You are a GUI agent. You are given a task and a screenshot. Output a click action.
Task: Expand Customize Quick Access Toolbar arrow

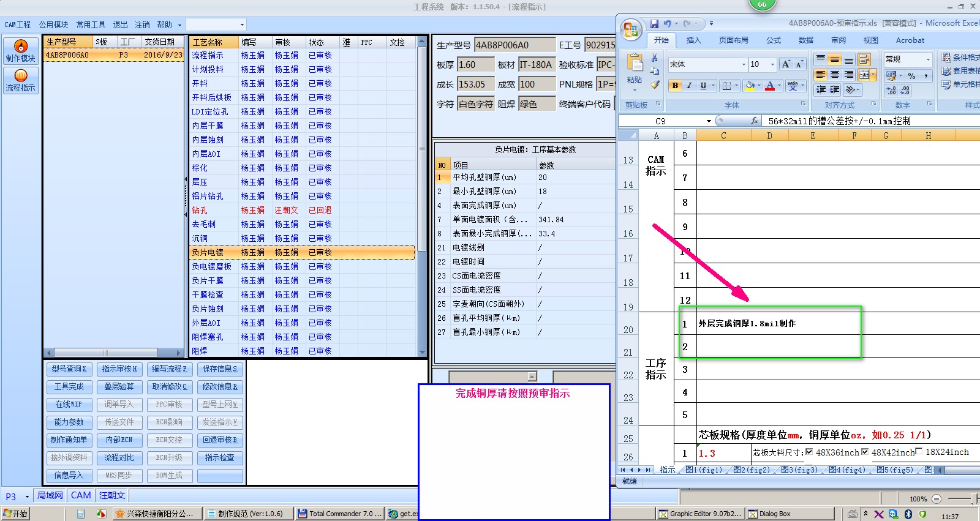[x=711, y=23]
